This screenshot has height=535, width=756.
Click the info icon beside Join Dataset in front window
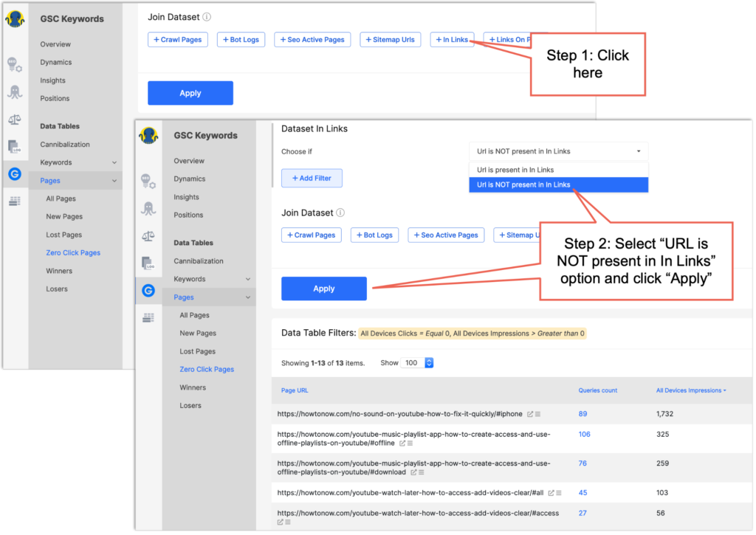point(340,213)
